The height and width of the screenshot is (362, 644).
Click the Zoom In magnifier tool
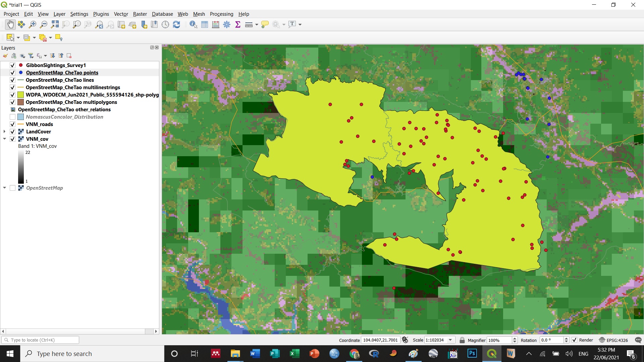[33, 24]
